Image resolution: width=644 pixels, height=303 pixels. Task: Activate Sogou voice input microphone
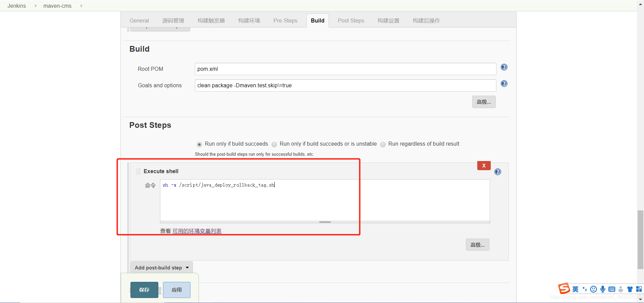pos(603,289)
